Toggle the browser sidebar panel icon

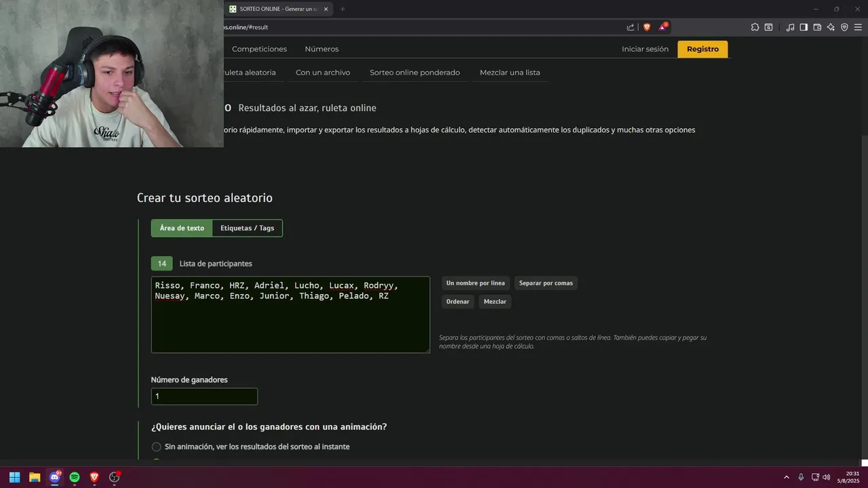804,27
